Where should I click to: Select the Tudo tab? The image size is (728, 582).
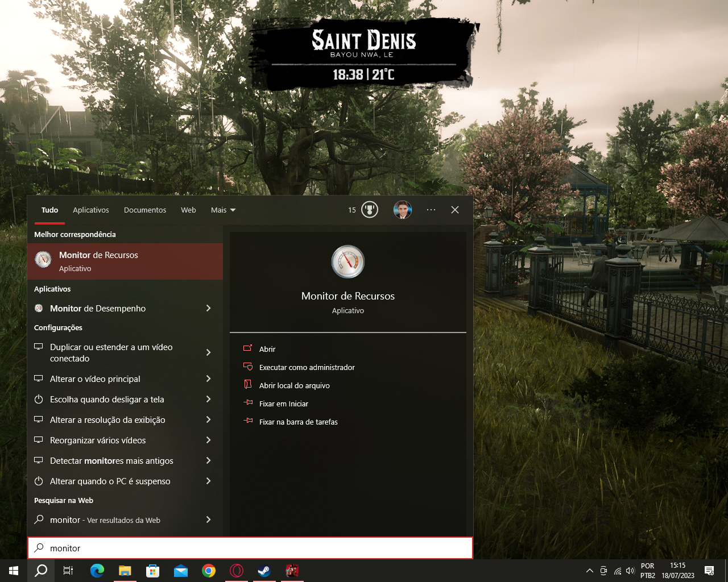point(49,210)
